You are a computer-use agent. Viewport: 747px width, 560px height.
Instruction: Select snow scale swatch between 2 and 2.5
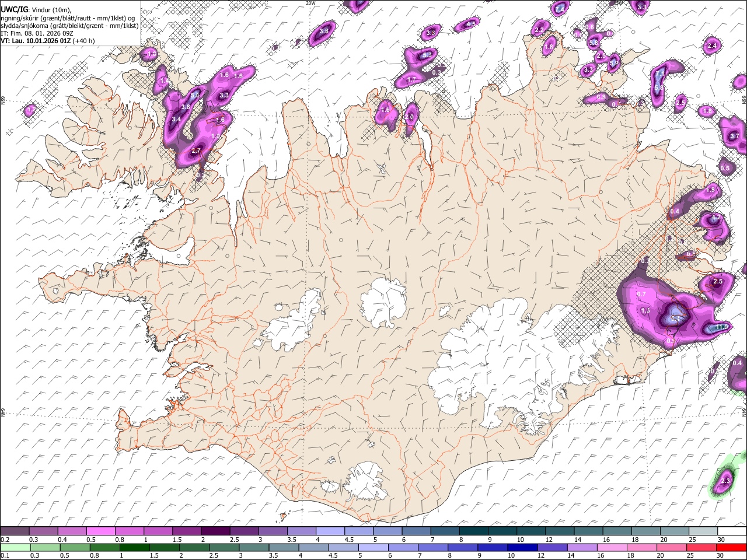(215, 531)
